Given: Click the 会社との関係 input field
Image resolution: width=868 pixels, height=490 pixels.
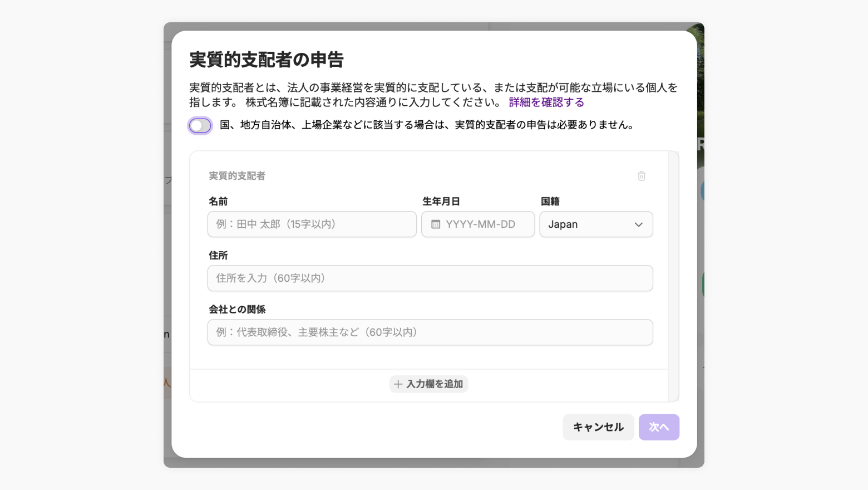Looking at the screenshot, I should point(430,332).
